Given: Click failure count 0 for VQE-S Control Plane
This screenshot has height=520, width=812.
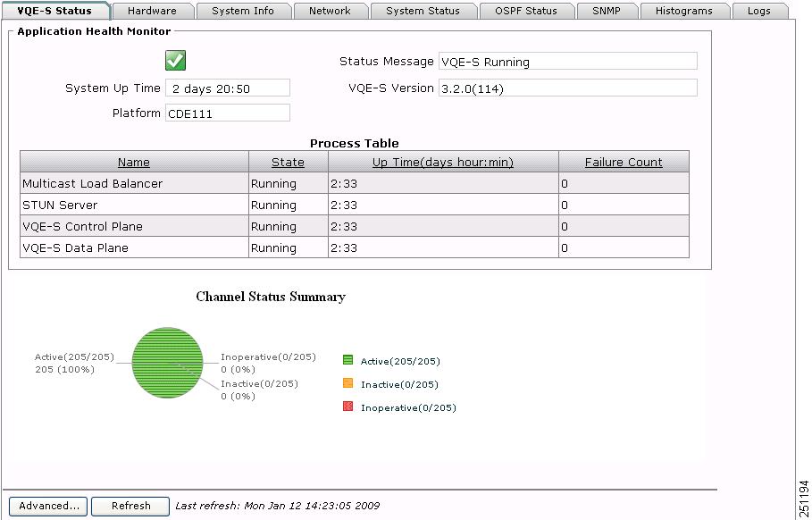Looking at the screenshot, I should (565, 226).
